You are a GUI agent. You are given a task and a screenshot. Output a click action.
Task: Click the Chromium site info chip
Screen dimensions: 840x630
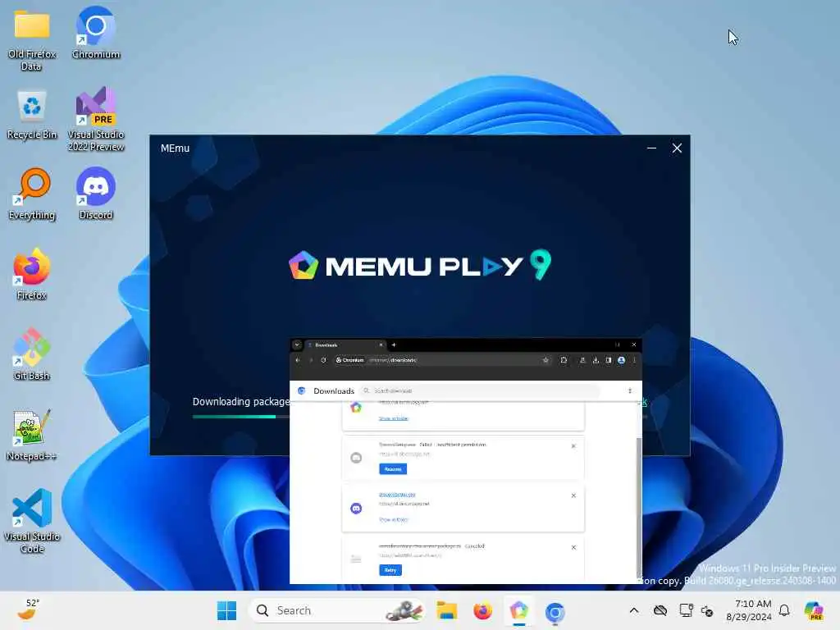349,360
